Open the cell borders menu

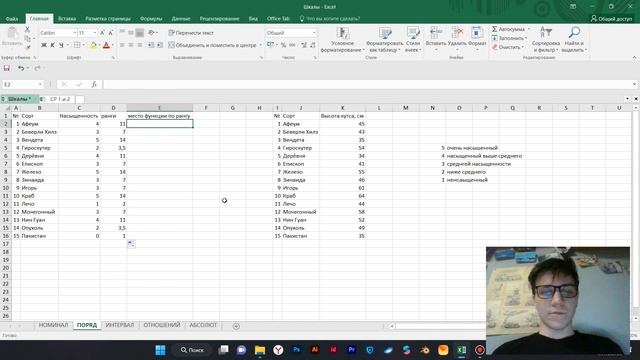tap(78, 45)
